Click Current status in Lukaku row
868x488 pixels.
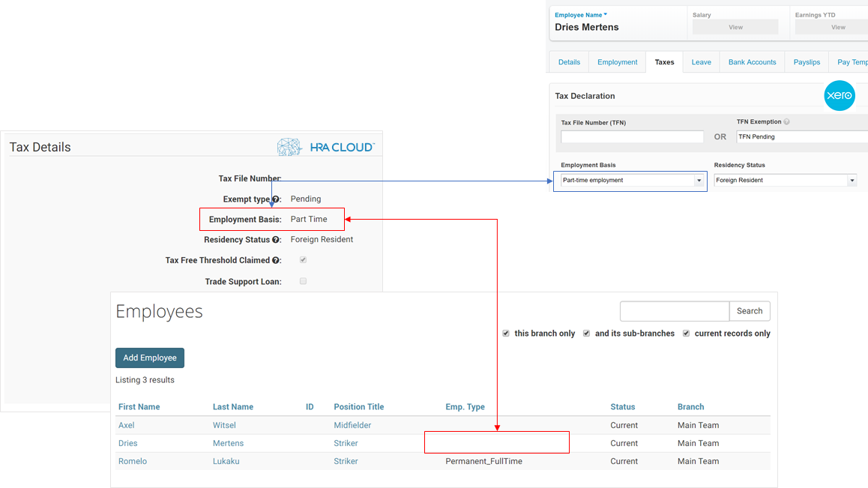tap(624, 461)
